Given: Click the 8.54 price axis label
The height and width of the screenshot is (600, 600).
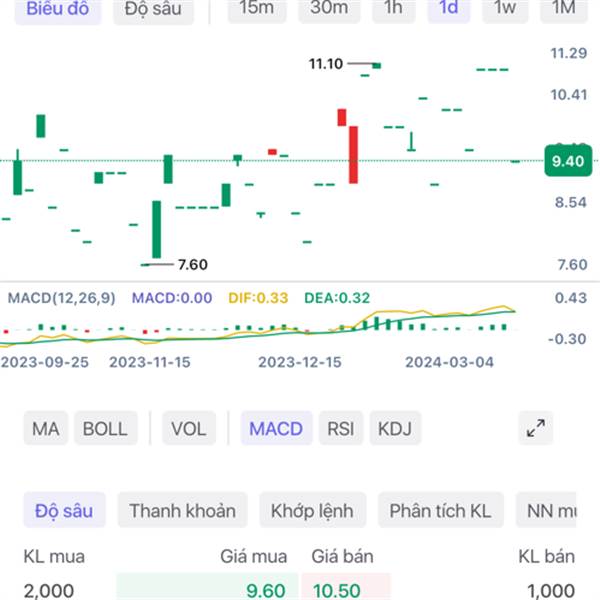Looking at the screenshot, I should [571, 202].
